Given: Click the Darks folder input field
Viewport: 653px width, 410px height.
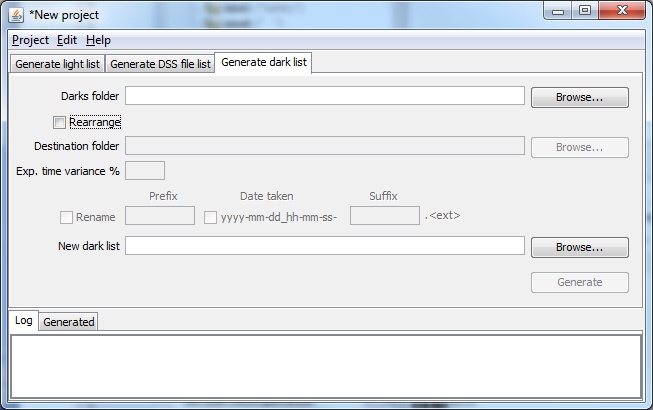Looking at the screenshot, I should tap(325, 96).
